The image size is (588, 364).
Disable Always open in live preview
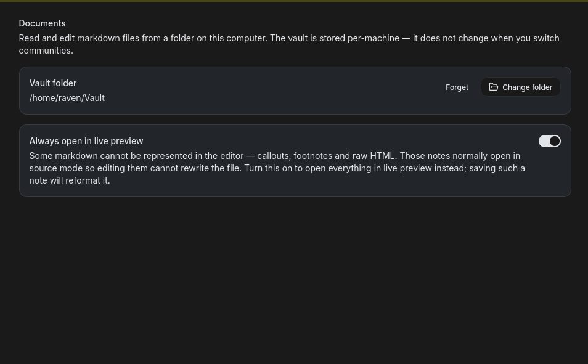click(x=549, y=141)
